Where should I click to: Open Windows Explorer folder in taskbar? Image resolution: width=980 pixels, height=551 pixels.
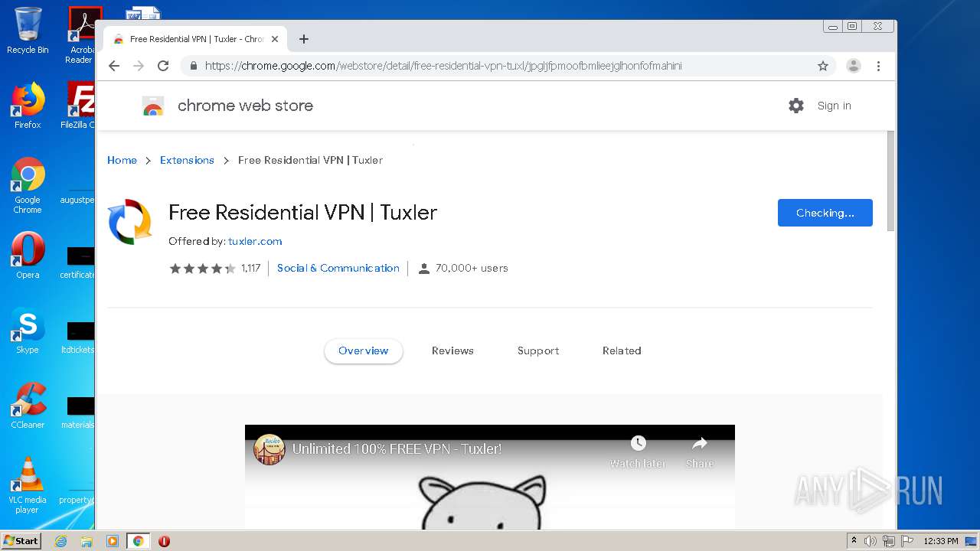pyautogui.click(x=87, y=541)
